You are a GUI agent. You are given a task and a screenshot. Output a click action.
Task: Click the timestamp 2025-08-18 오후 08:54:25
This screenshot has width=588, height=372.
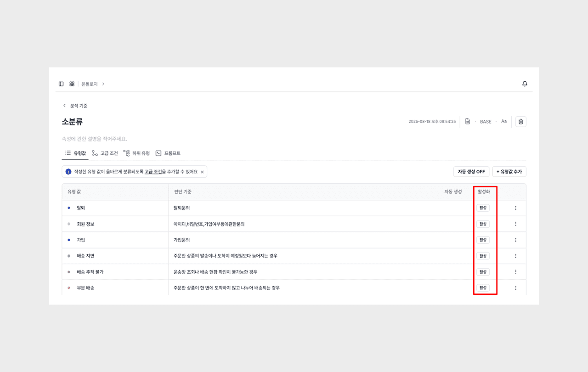[x=432, y=122]
